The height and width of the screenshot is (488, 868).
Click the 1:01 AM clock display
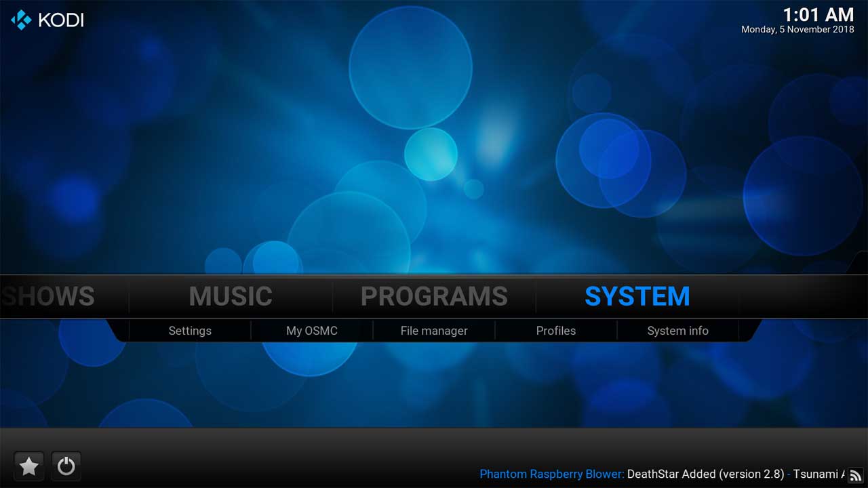click(x=818, y=14)
